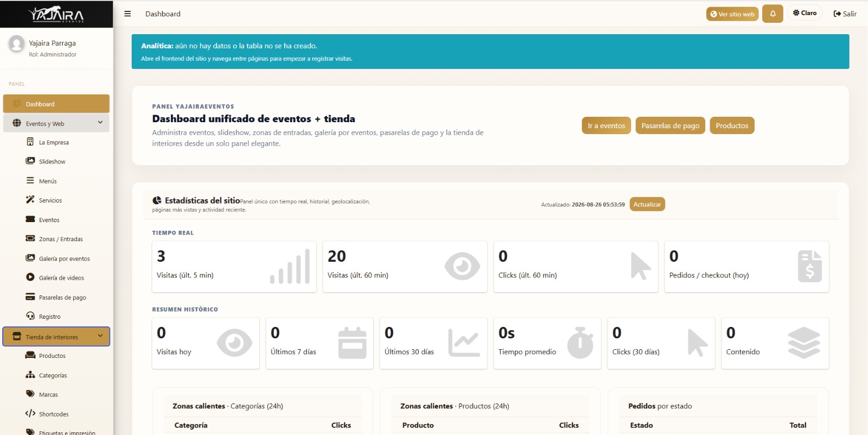The height and width of the screenshot is (435, 868).
Task: Click the Clicks (30 días) stat card
Action: (x=661, y=343)
